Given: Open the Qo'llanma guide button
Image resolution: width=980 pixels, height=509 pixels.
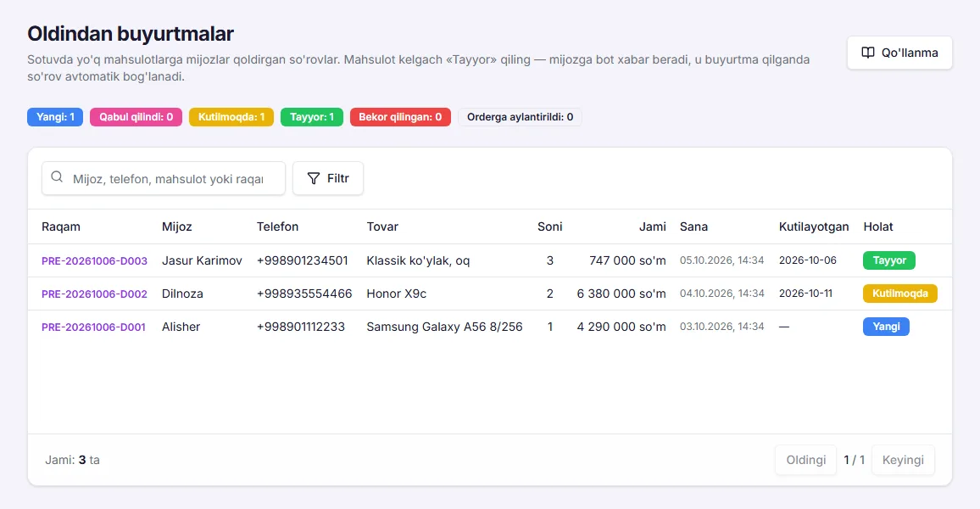Looking at the screenshot, I should [899, 53].
